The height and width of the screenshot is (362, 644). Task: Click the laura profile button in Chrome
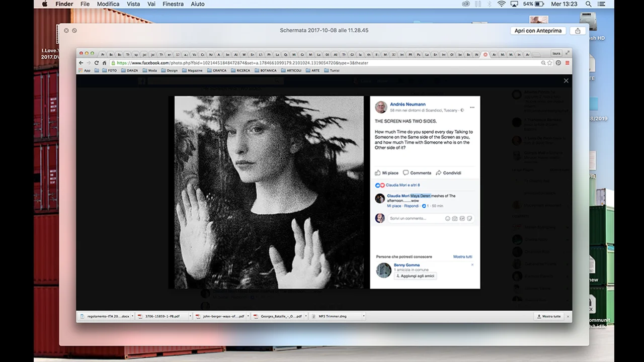tap(556, 53)
